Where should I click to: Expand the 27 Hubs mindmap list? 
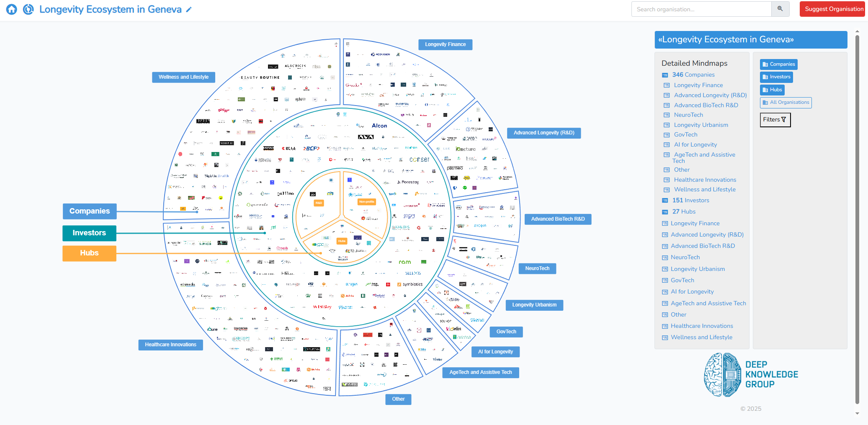click(x=683, y=211)
